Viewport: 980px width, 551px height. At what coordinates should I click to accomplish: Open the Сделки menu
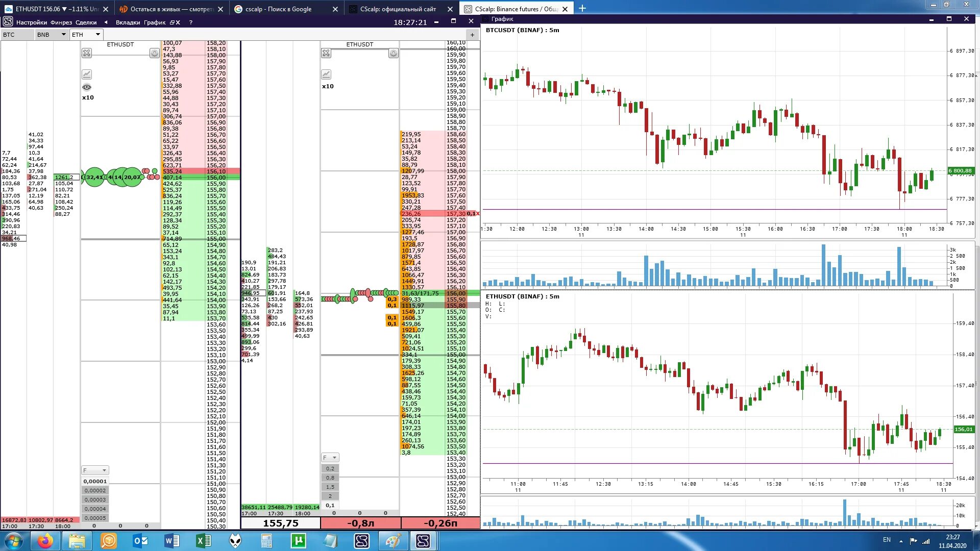(x=86, y=22)
